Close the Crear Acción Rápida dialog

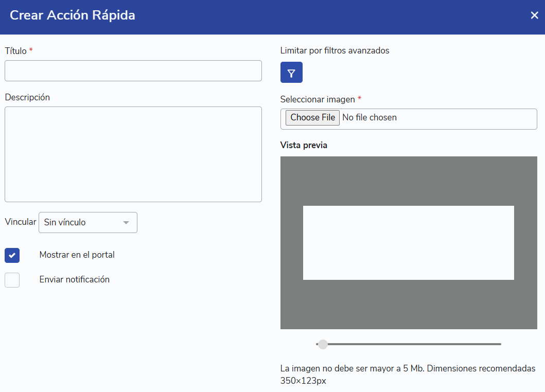(x=534, y=15)
